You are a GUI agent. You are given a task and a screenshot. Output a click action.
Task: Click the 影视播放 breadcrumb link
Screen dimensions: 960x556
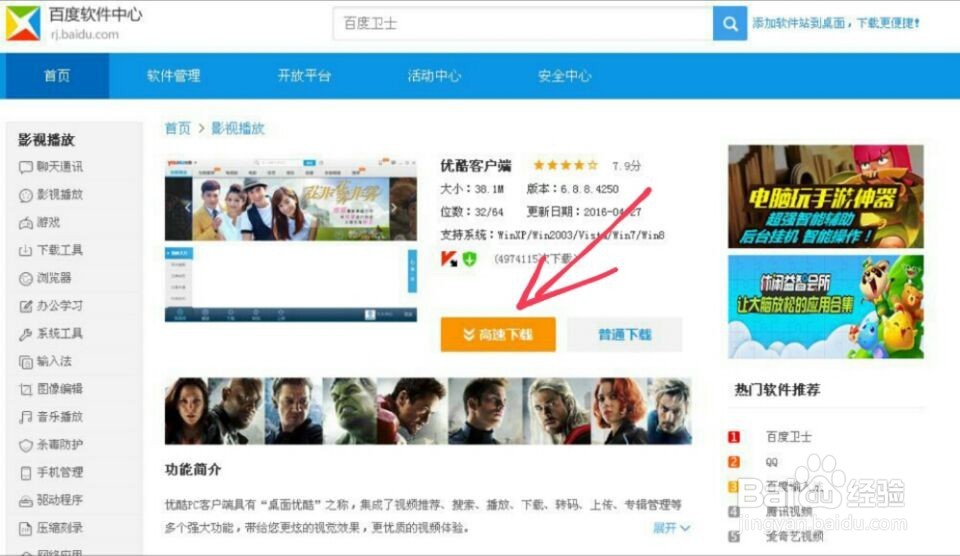point(238,128)
